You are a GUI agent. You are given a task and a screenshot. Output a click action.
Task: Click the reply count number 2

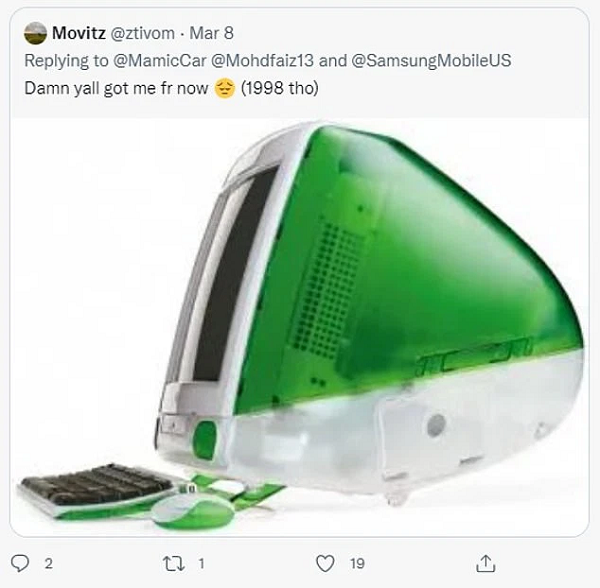click(x=46, y=564)
